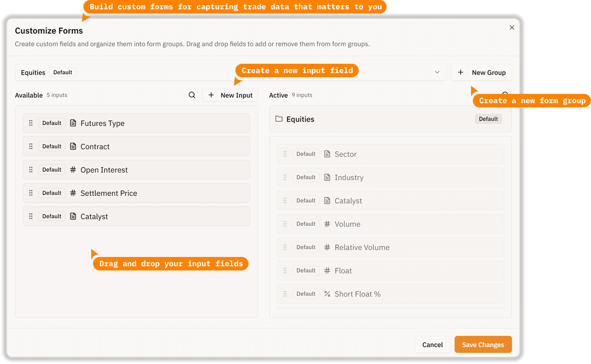This screenshot has height=364, width=591.
Task: Click Default badge on Equities group header
Action: point(488,119)
